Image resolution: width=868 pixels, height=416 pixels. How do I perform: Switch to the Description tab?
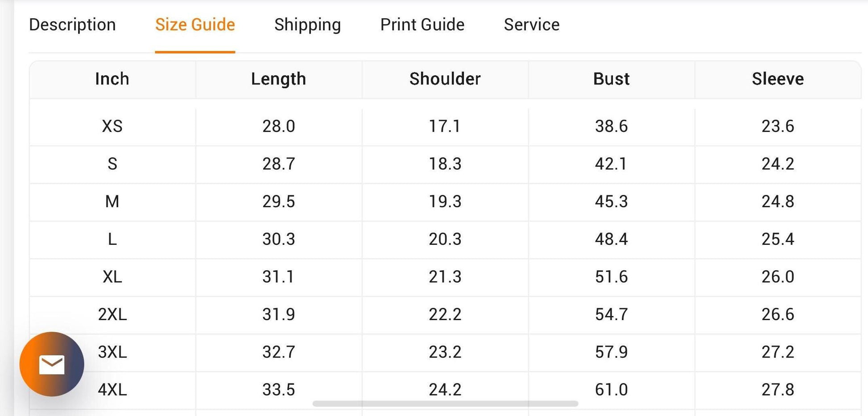[x=72, y=25]
